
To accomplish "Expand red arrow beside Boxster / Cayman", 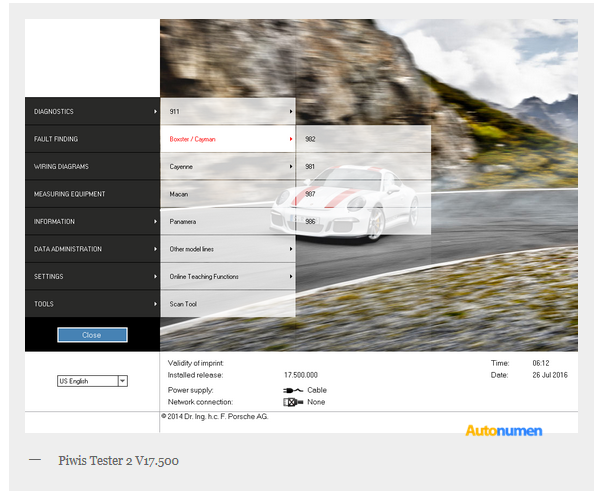I will pyautogui.click(x=291, y=139).
